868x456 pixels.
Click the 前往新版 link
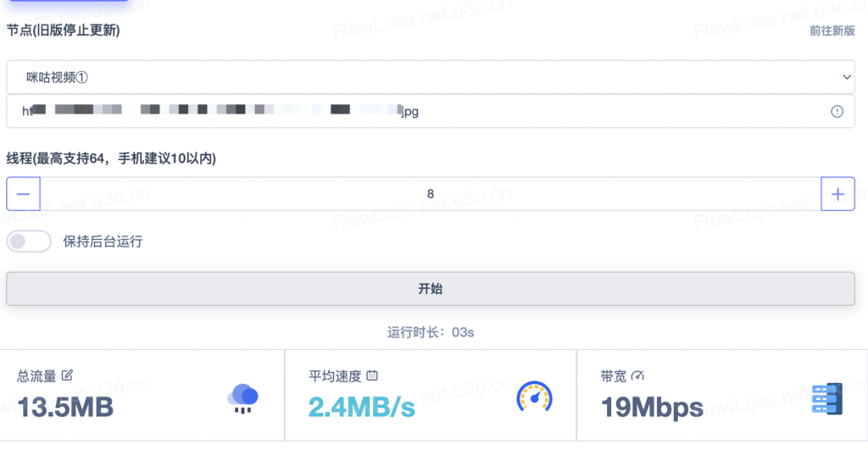coord(832,31)
